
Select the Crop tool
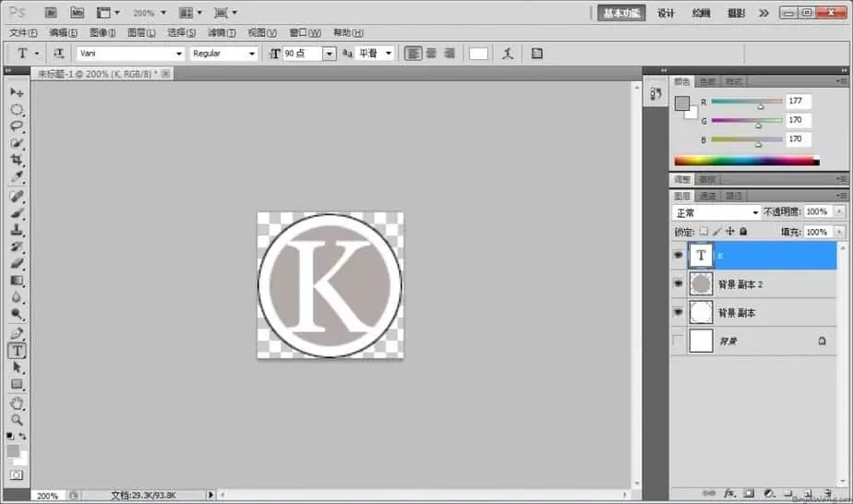17,160
